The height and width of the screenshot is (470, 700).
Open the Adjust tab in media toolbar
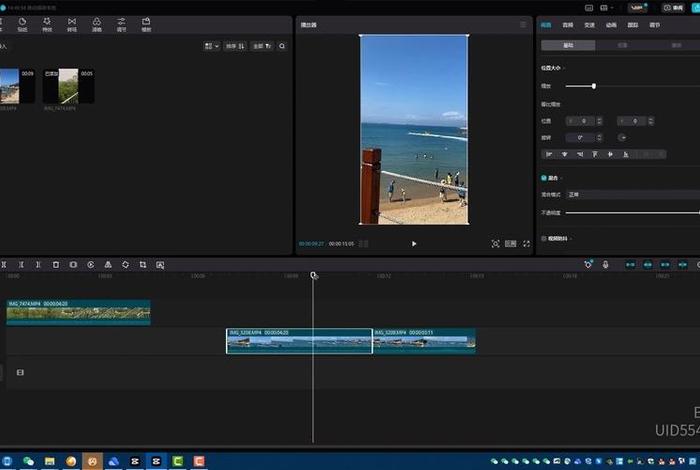pos(121,25)
